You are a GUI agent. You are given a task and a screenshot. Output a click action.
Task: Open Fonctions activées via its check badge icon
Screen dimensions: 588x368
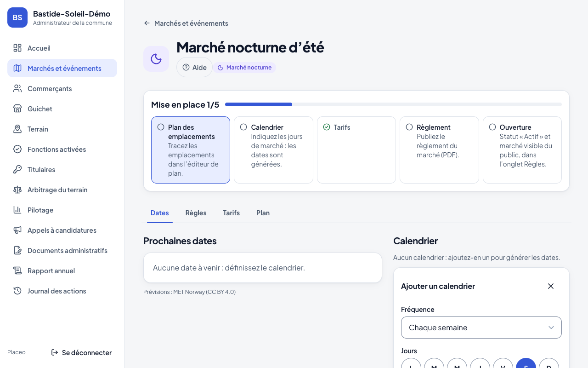17,149
